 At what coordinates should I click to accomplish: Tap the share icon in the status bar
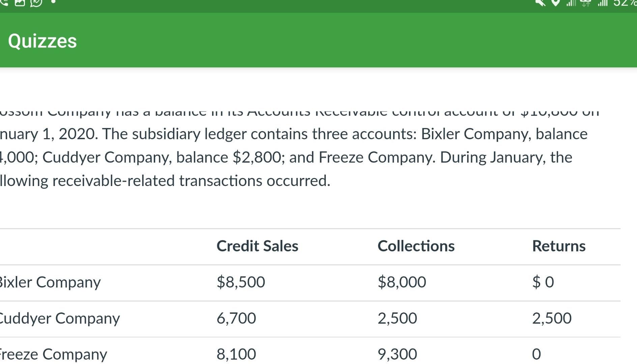click(x=4, y=3)
